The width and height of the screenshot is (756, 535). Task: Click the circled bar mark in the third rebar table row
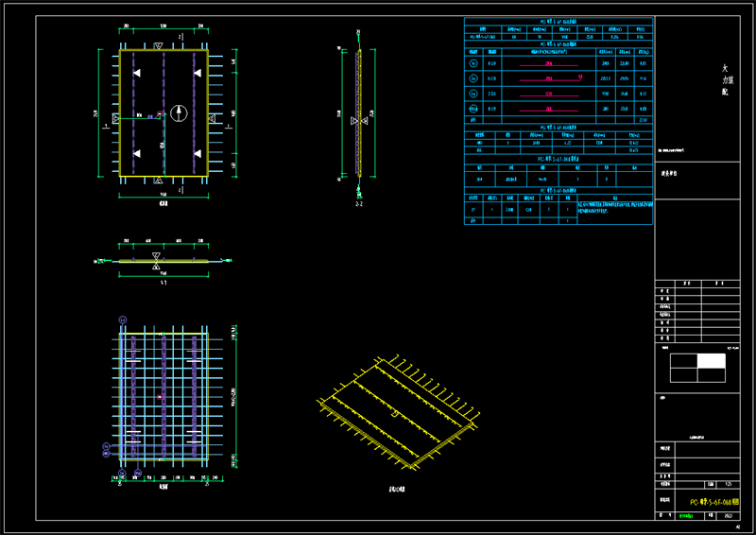coord(473,94)
